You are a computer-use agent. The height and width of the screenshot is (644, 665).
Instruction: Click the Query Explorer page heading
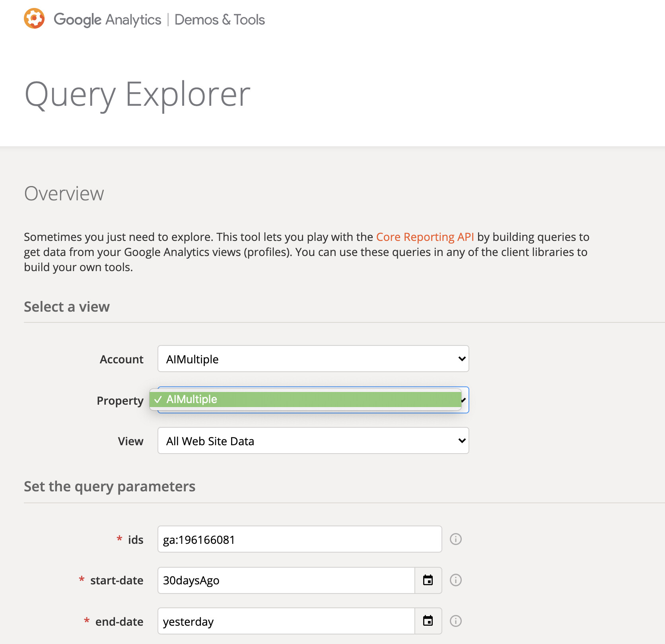click(x=137, y=95)
